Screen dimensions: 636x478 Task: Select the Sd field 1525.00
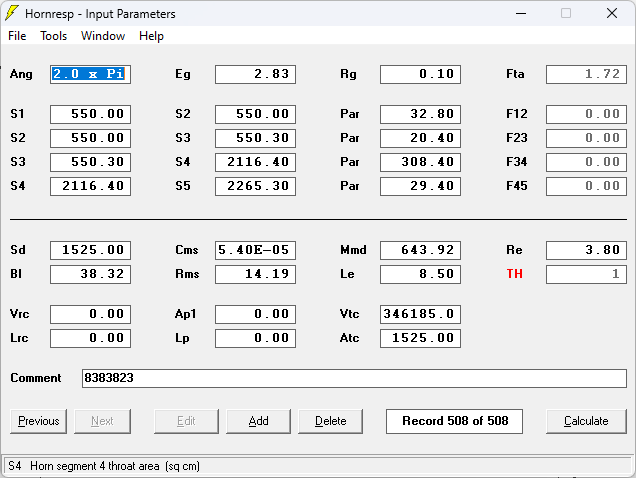tap(90, 250)
